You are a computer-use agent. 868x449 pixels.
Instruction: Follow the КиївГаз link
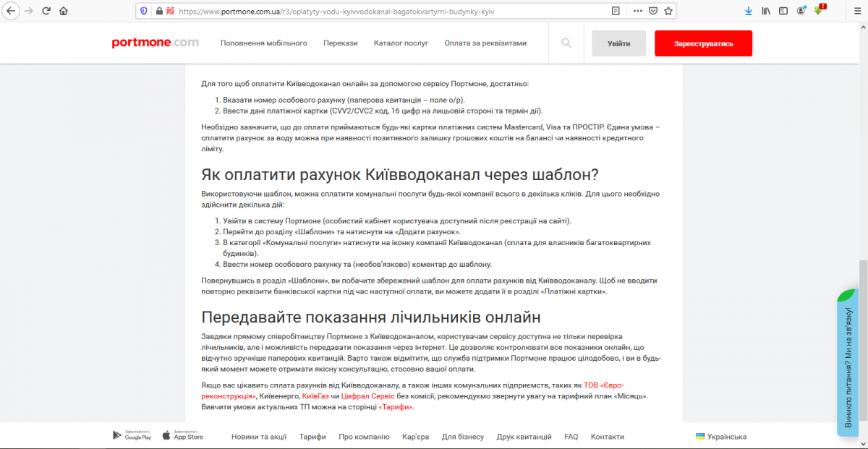pos(315,396)
